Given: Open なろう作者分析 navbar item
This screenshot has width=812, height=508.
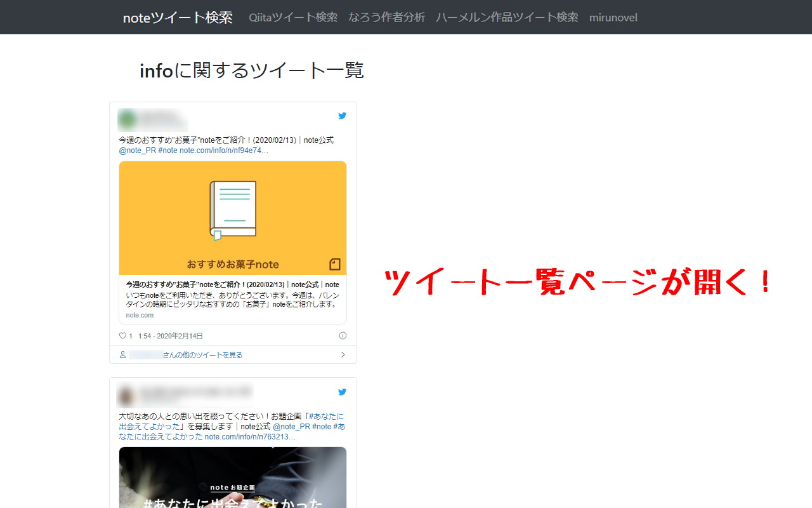Looking at the screenshot, I should click(386, 17).
